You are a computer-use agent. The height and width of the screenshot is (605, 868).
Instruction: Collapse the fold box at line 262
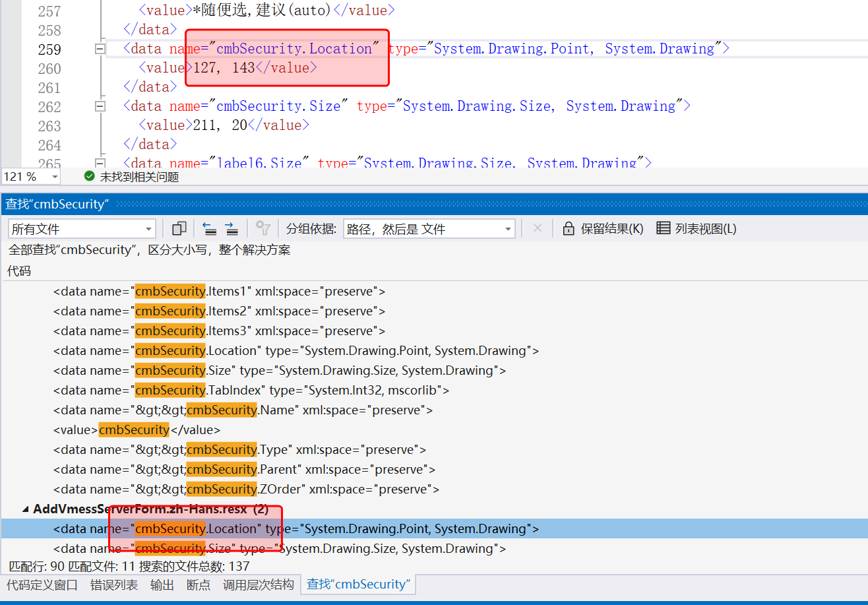100,106
